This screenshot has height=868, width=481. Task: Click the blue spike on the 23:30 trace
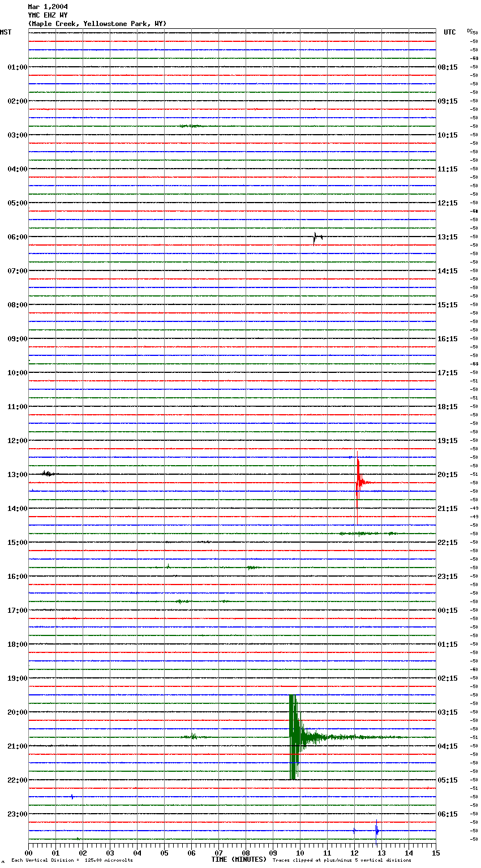[377, 830]
